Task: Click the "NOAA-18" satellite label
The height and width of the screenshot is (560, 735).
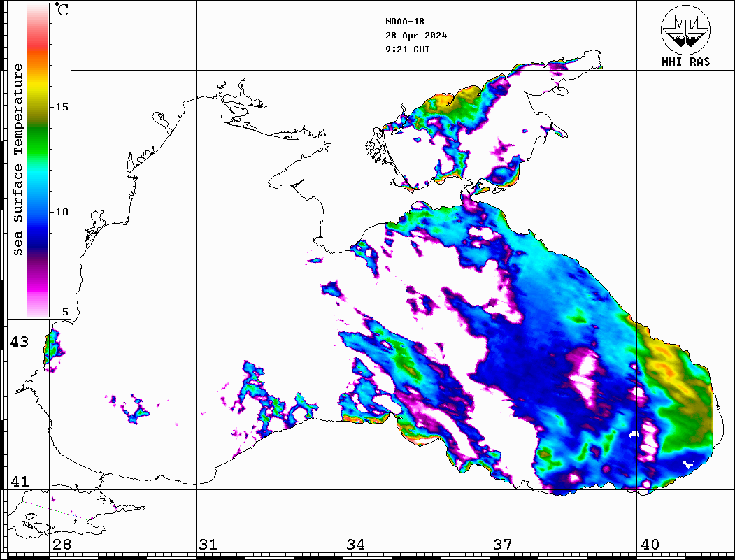Action: (x=404, y=22)
